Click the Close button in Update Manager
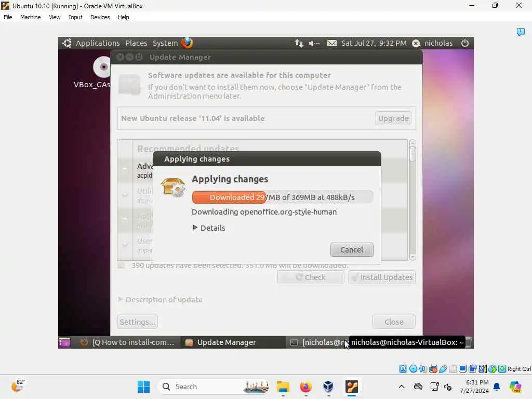The image size is (532, 399). [x=394, y=322]
